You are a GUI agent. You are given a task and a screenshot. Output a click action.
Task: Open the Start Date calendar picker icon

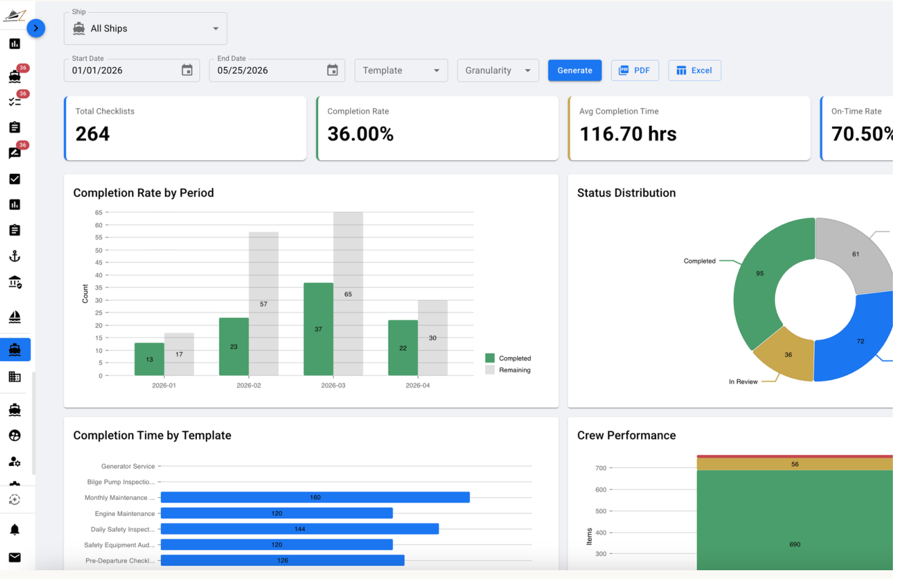coord(188,70)
